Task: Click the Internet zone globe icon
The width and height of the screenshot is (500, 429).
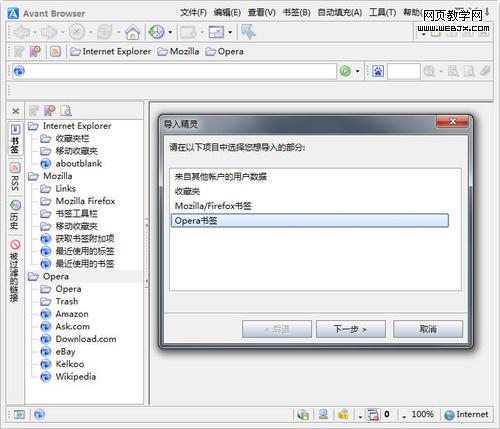Action: tap(450, 415)
